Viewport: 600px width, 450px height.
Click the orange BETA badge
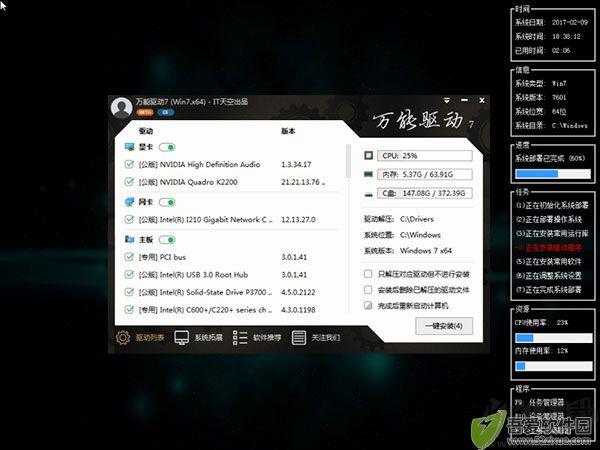pyautogui.click(x=145, y=112)
